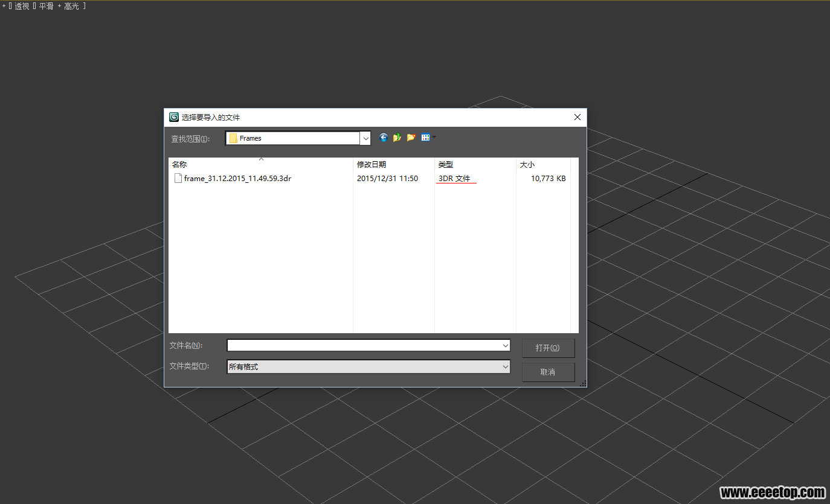The image size is (830, 504).
Task: Click the dialog resize grip
Action: [583, 383]
